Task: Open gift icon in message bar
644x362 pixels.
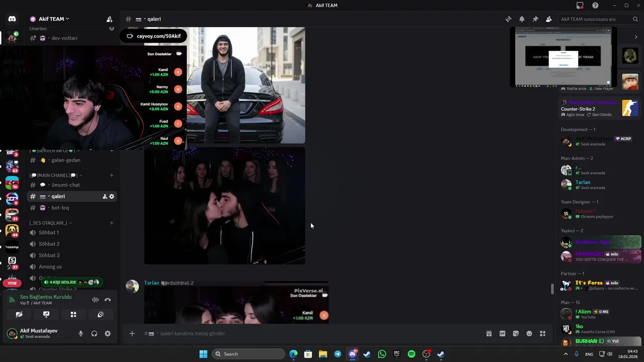Action: tap(489, 333)
